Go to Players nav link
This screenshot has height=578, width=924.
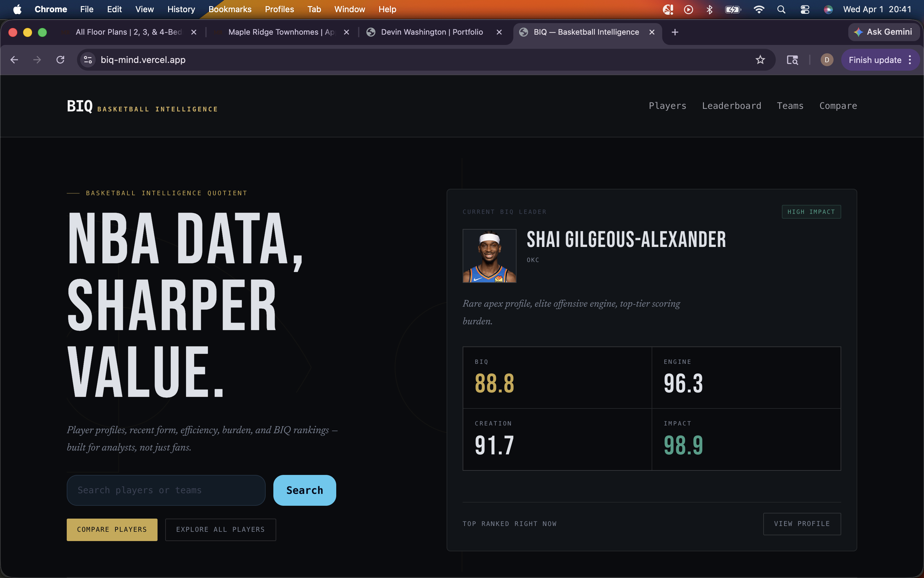point(667,106)
